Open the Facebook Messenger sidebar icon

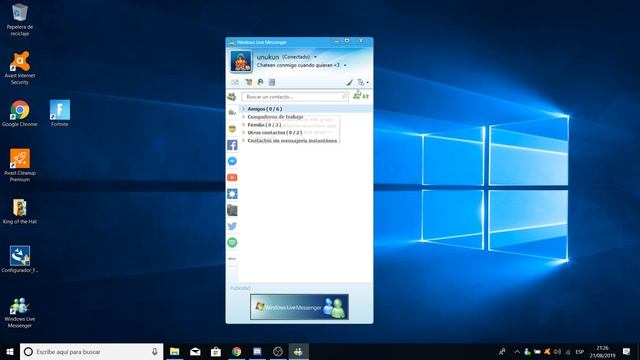tap(232, 161)
